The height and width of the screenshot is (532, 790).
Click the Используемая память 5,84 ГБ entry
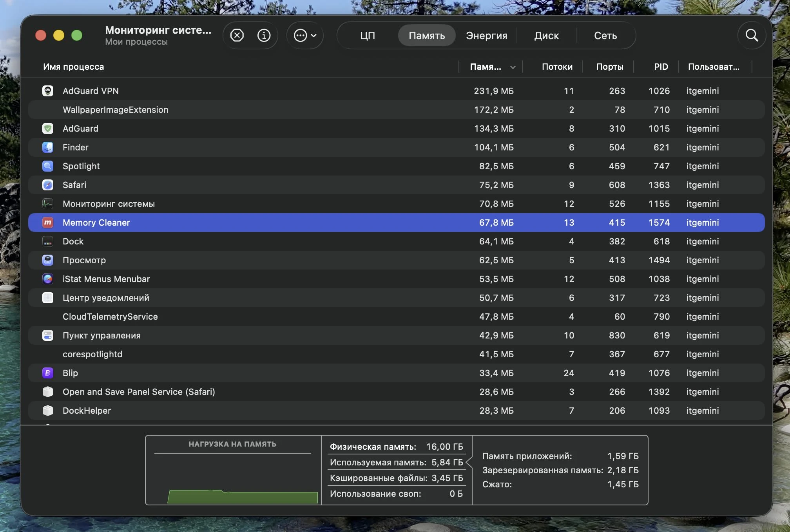pos(396,462)
